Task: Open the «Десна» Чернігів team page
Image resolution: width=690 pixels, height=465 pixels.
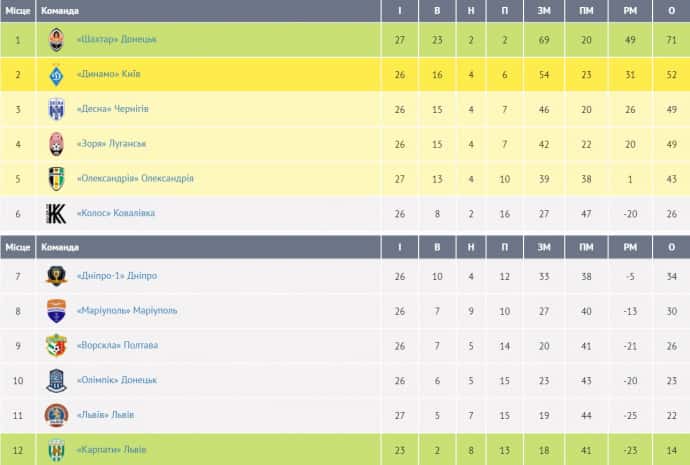Action: [113, 109]
